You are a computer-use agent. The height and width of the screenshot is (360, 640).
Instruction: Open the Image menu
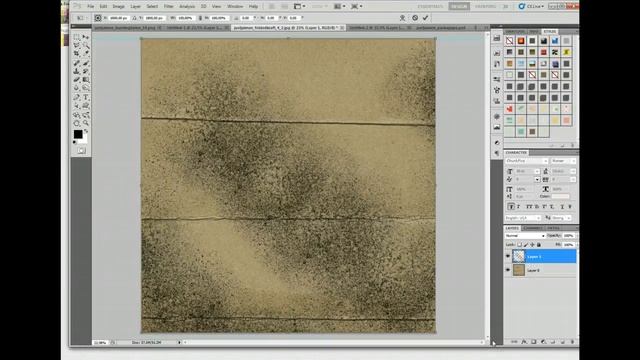click(118, 7)
